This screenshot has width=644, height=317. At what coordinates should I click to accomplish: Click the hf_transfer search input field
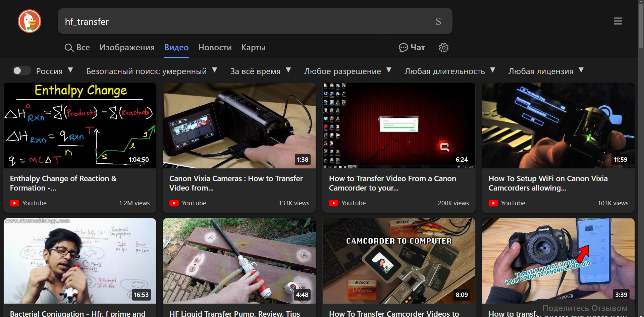click(247, 21)
